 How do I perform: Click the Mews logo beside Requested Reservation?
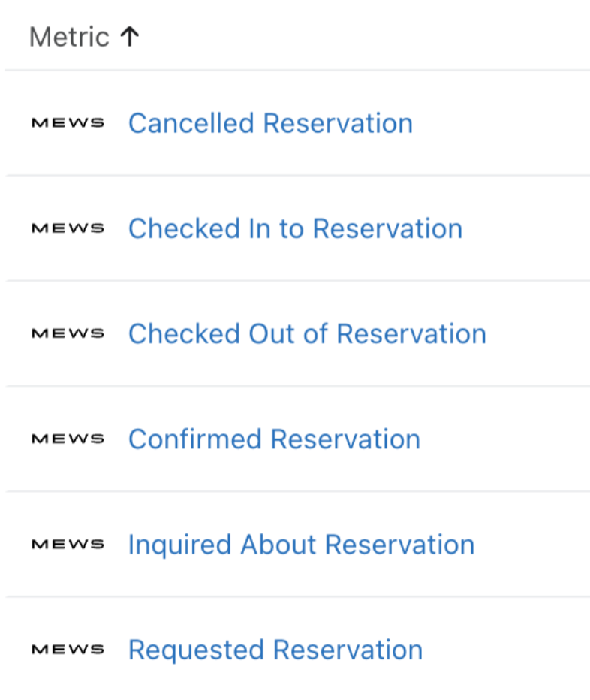(x=68, y=649)
